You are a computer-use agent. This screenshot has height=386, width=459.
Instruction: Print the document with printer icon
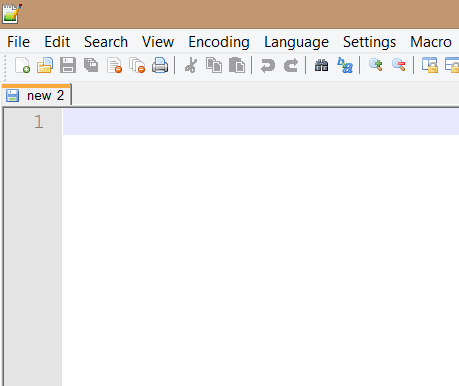(160, 65)
